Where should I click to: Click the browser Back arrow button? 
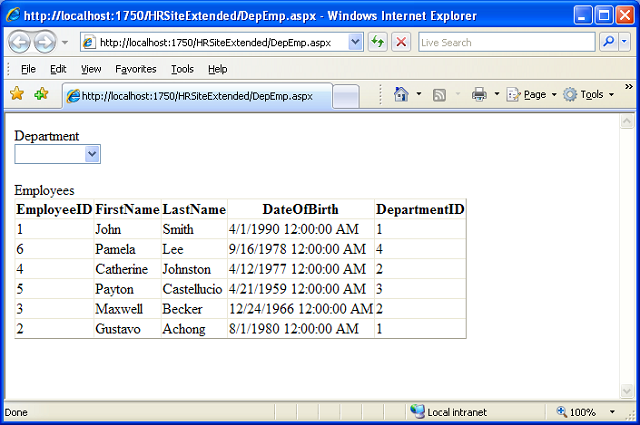click(20, 42)
